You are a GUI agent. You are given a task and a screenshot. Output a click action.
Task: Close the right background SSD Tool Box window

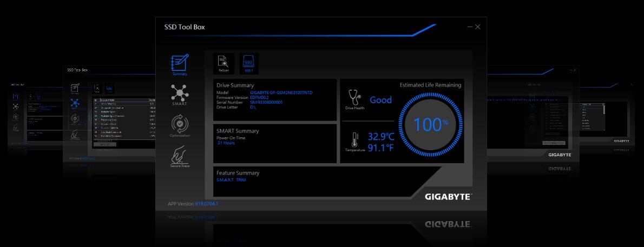tap(575, 70)
